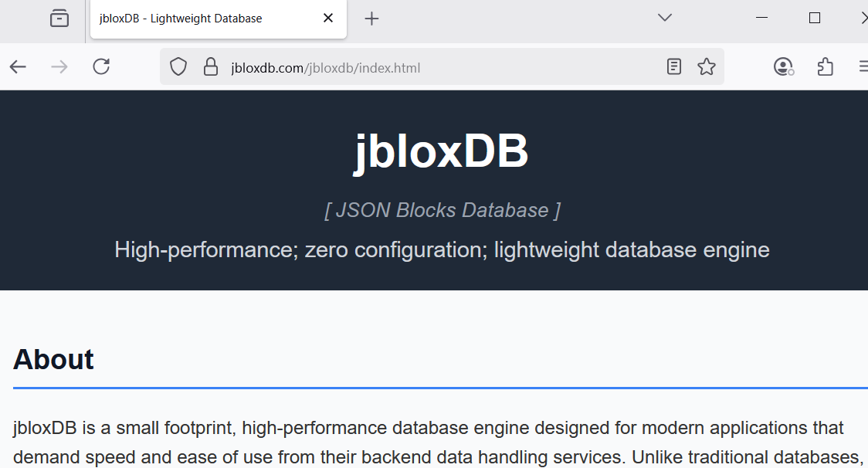This screenshot has height=468, width=868.
Task: View site security padlock information
Action: coord(210,67)
